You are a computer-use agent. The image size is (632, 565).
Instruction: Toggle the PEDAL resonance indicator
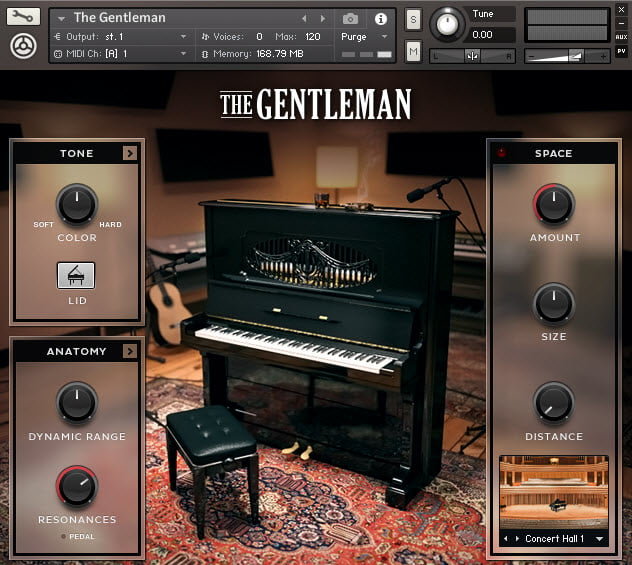[x=63, y=536]
